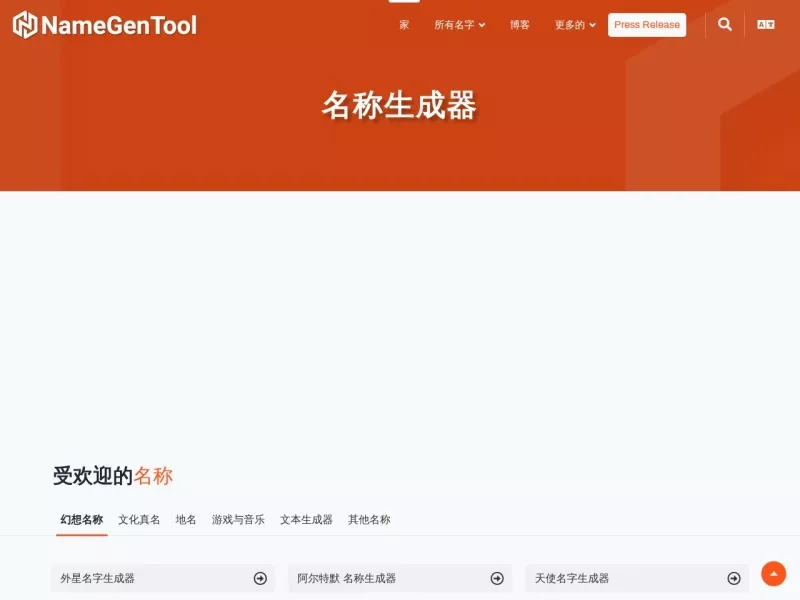Open the language translate icon
Viewport: 800px width, 600px height.
click(765, 24)
